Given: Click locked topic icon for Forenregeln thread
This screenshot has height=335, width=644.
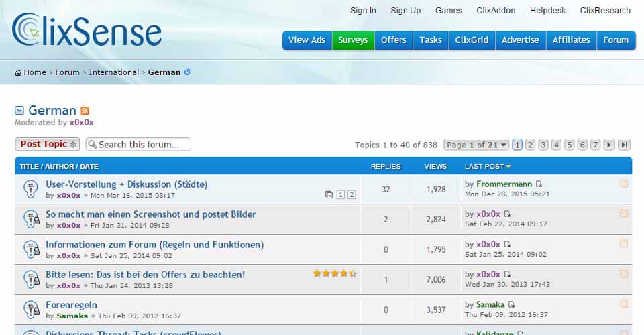Looking at the screenshot, I should pos(32,310).
